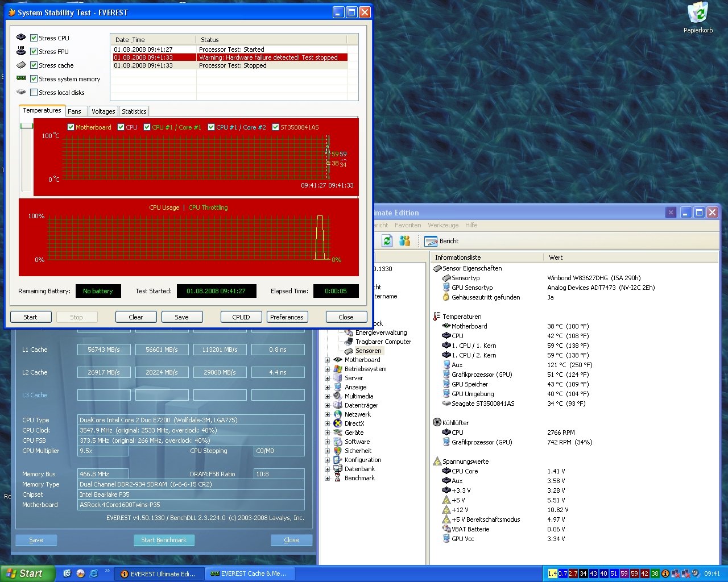Click the Benchmark hourglass icon in tree
This screenshot has width=728, height=582.
338,478
